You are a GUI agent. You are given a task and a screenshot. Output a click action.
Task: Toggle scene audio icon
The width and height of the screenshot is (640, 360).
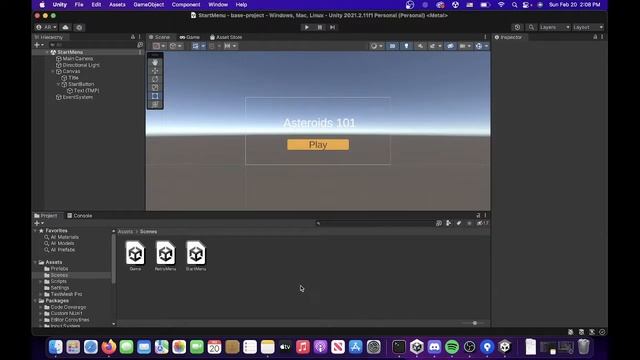tap(420, 46)
